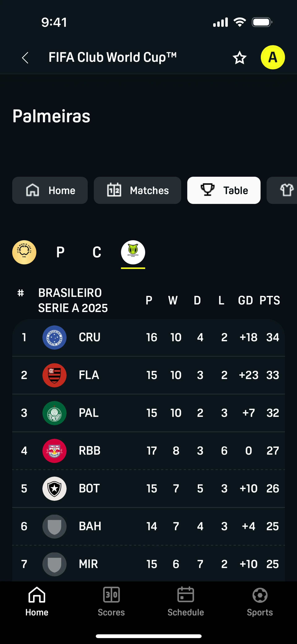Viewport: 297px width, 644px height.
Task: Go to Scores in bottom navigation
Action: click(x=111, y=601)
